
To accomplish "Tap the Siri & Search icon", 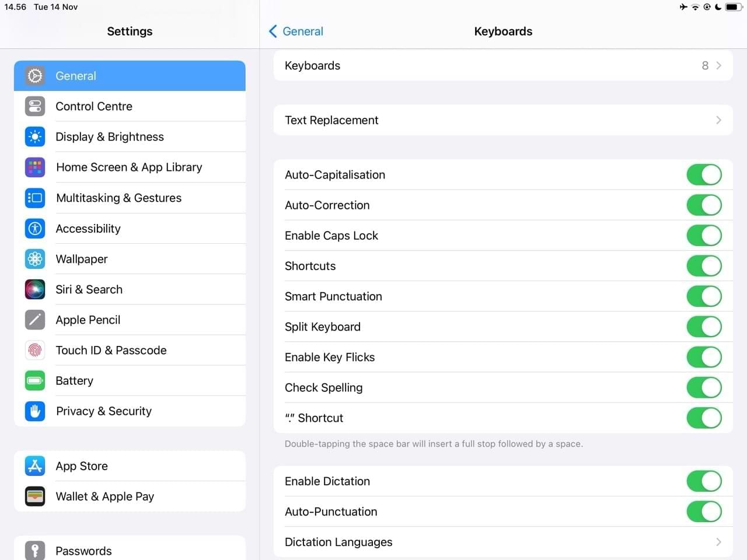I will tap(35, 289).
